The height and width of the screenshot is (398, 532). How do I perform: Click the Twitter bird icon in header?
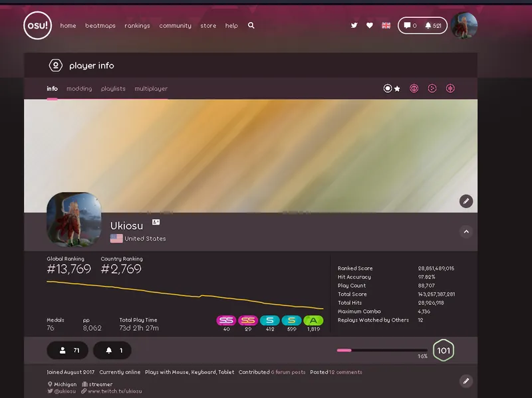(x=354, y=26)
